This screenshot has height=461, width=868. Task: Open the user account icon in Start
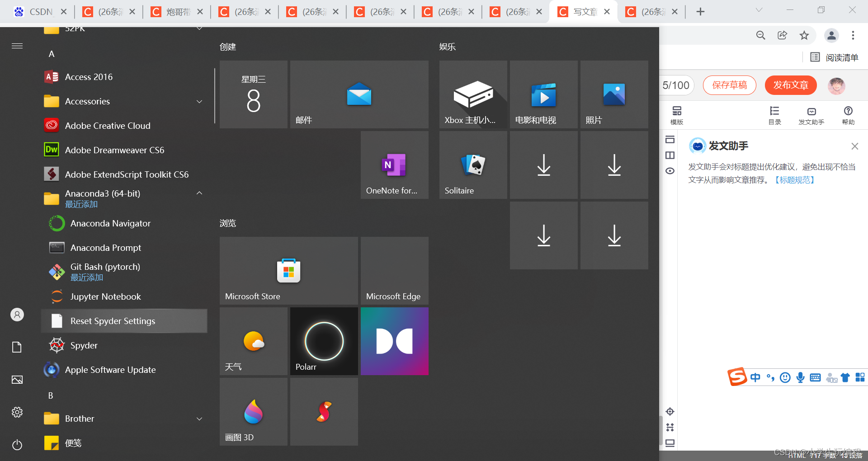(x=17, y=315)
